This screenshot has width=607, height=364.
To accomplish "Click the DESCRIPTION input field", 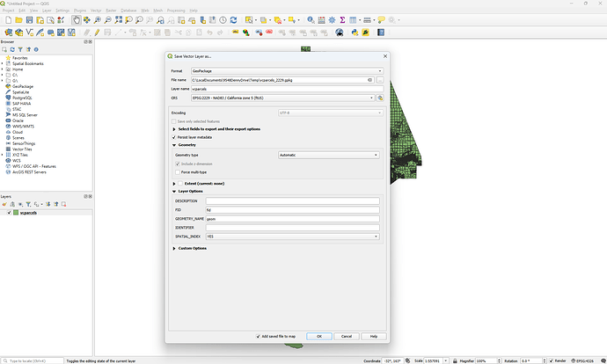I will pos(292,201).
